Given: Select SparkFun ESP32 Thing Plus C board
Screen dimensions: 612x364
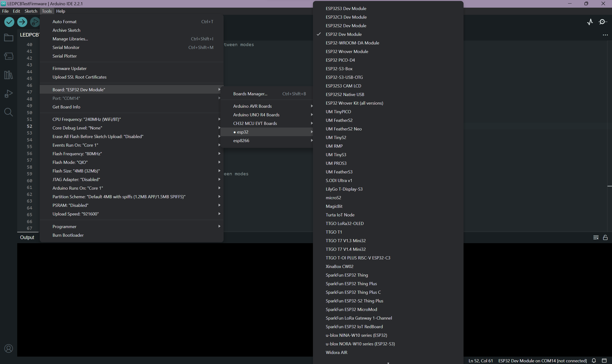Looking at the screenshot, I should (x=388, y=292).
